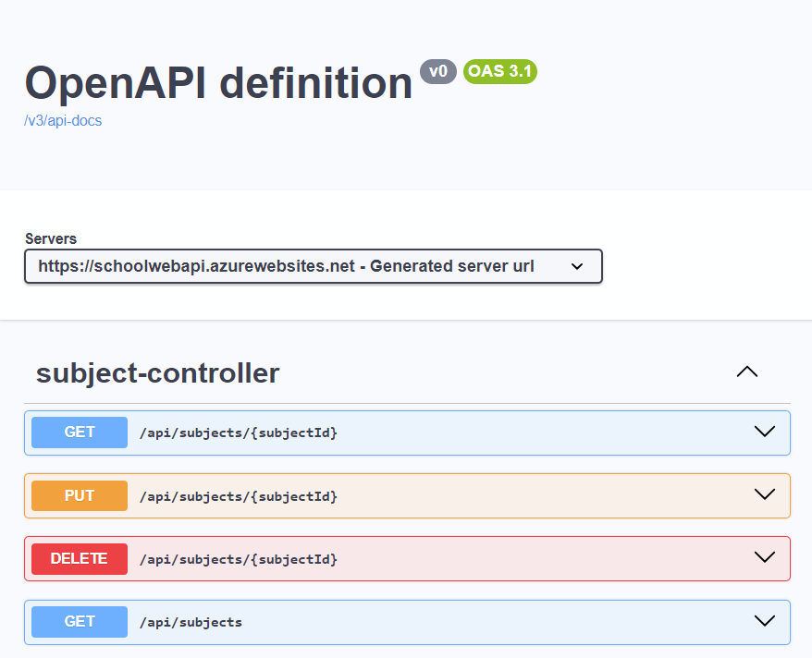The height and width of the screenshot is (658, 812).
Task: Click the DELETE /api/subjects/{subjectId} row
Action: click(407, 558)
